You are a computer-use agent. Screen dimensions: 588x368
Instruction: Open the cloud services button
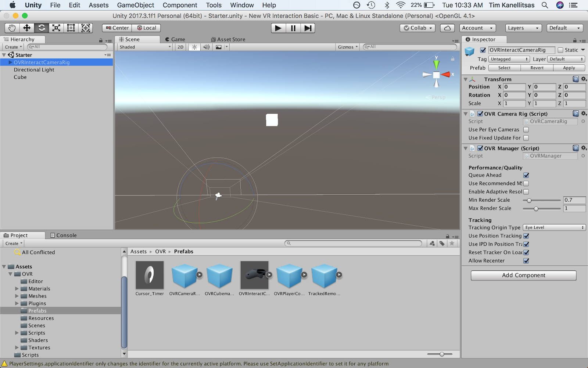pos(447,28)
